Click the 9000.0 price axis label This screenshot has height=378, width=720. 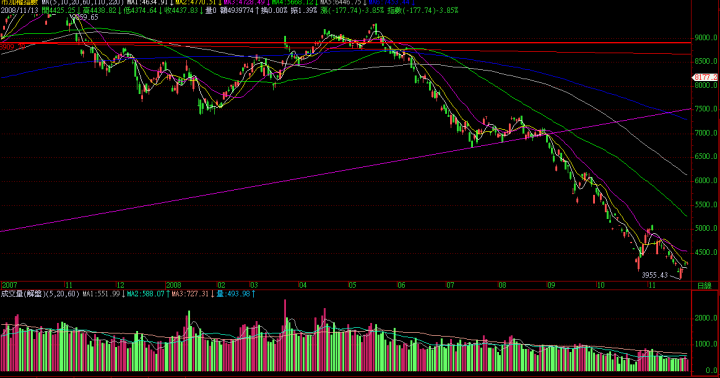click(x=706, y=38)
